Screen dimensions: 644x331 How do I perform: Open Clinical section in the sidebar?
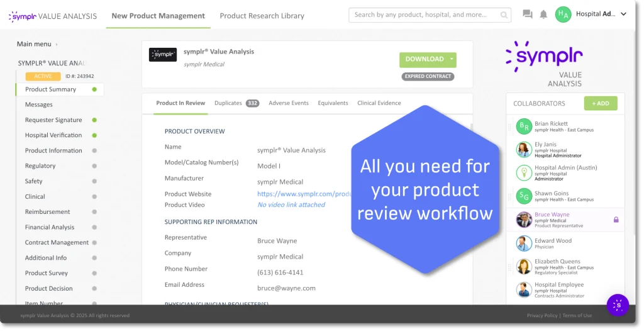pyautogui.click(x=35, y=197)
